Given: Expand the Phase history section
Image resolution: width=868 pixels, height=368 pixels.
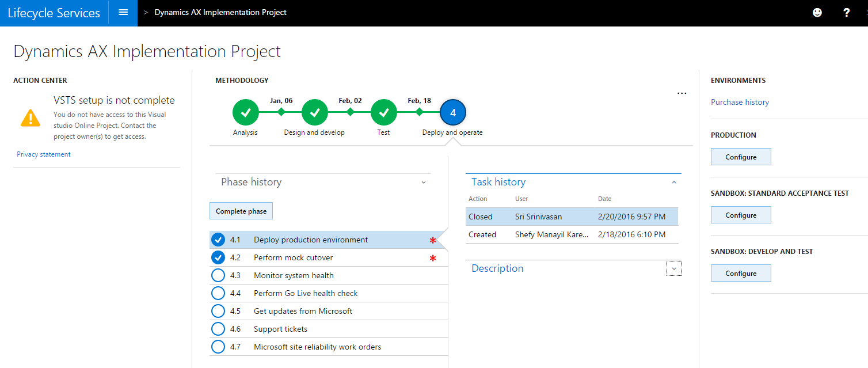Looking at the screenshot, I should (x=424, y=183).
